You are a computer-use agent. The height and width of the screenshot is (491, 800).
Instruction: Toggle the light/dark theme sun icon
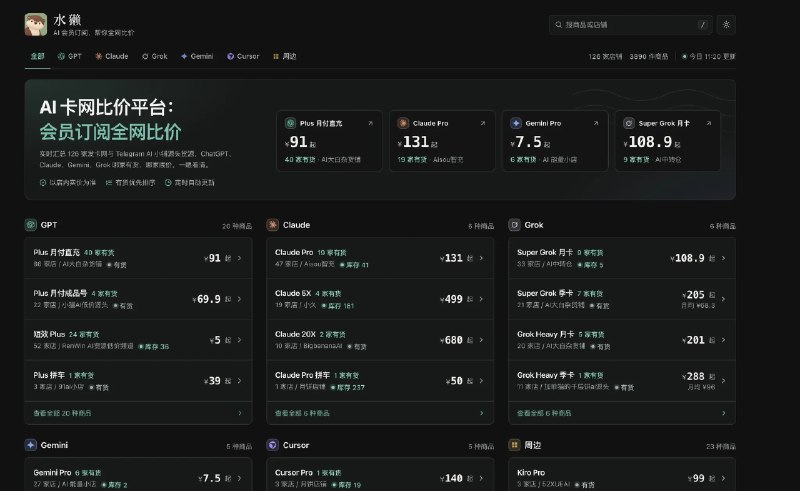click(x=726, y=24)
